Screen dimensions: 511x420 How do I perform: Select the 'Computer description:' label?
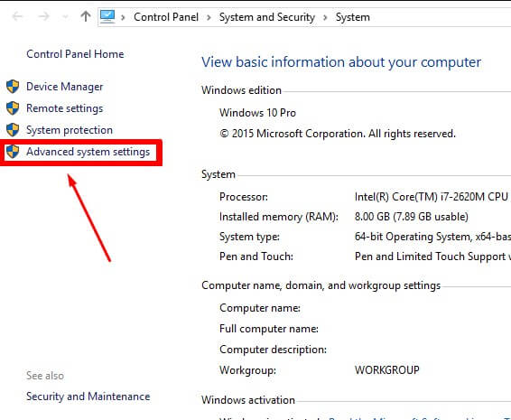coord(273,350)
